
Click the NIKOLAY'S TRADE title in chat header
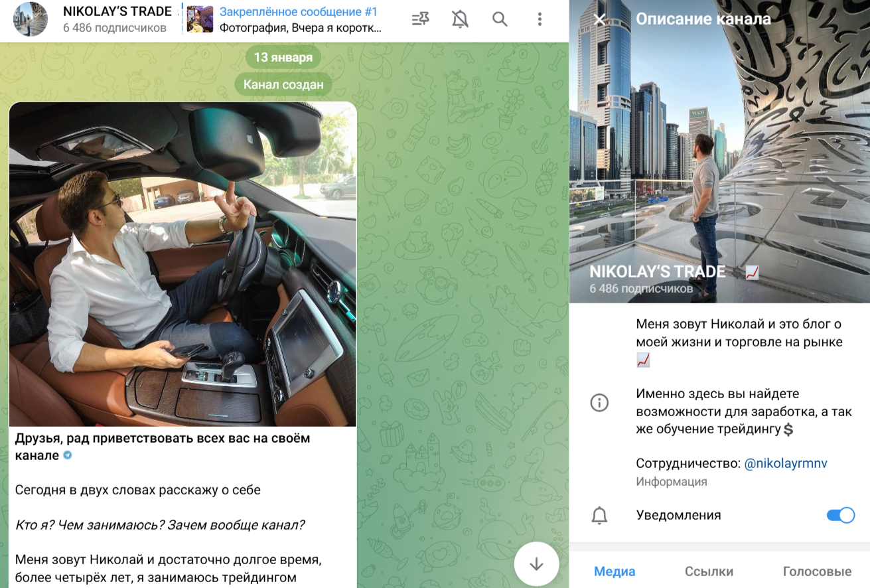(x=117, y=11)
